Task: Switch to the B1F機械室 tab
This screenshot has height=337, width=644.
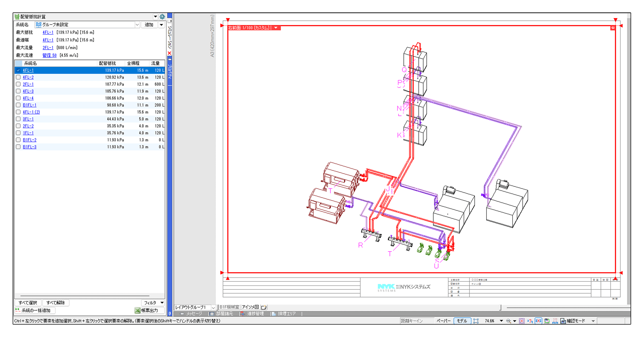Action: click(229, 307)
